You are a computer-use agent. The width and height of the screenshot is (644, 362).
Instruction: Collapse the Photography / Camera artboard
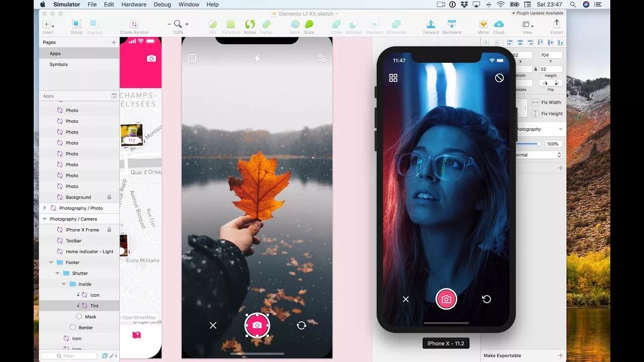point(45,219)
